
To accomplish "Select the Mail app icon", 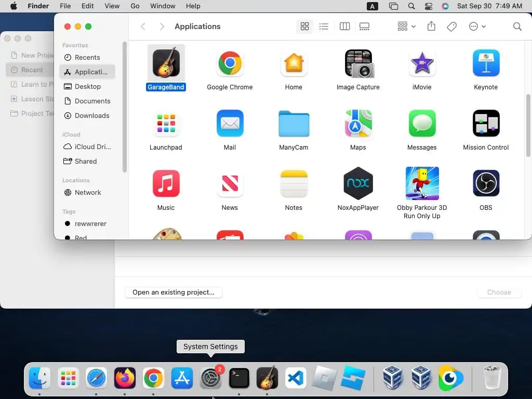I will (230, 124).
